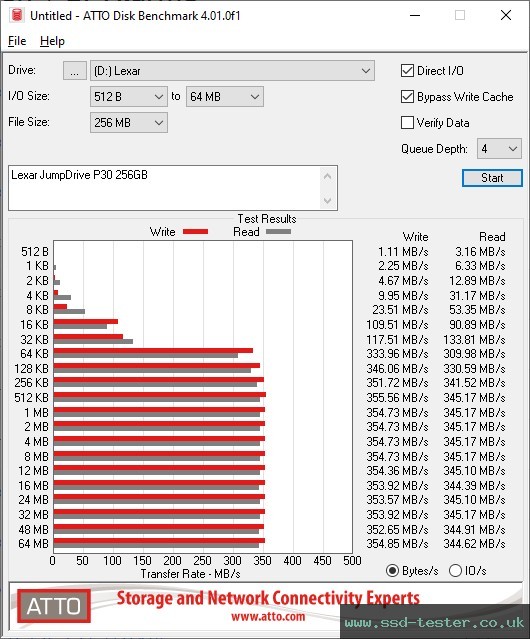Click the description box scroll down arrow
This screenshot has width=530, height=639.
(x=328, y=200)
